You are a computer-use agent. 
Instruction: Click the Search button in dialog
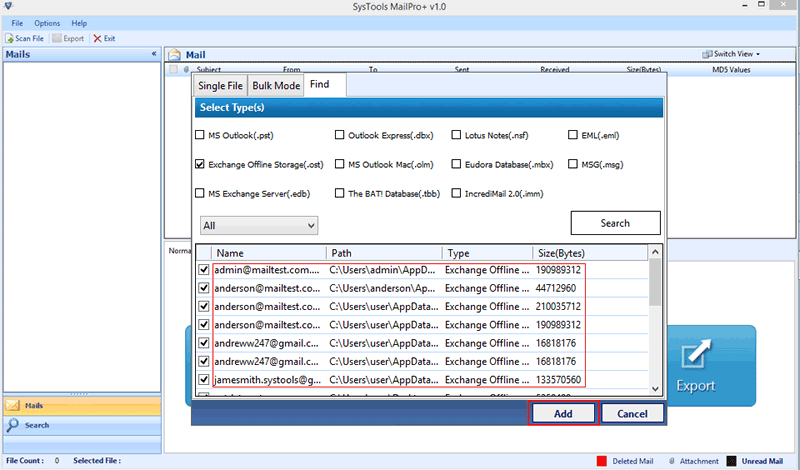[615, 223]
